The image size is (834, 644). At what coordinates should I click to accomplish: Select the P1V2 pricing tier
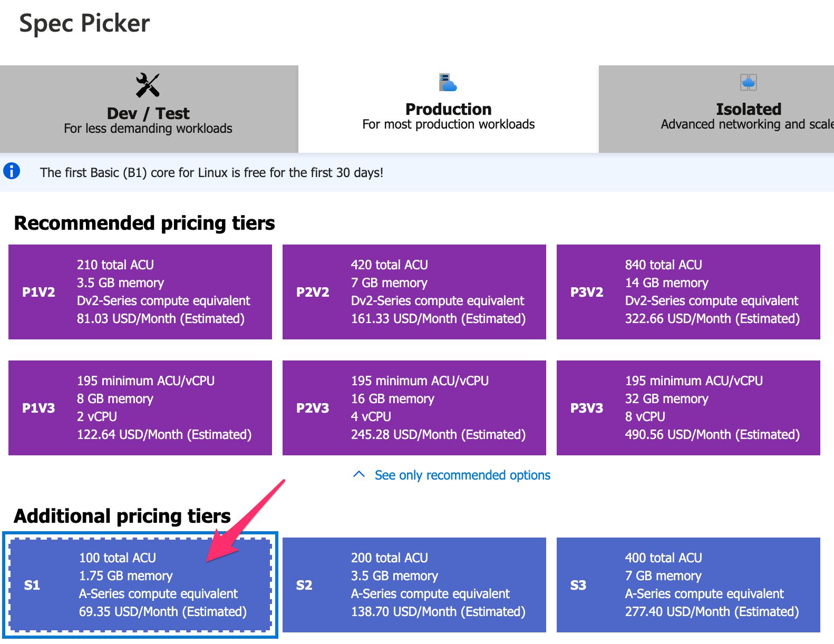140,292
